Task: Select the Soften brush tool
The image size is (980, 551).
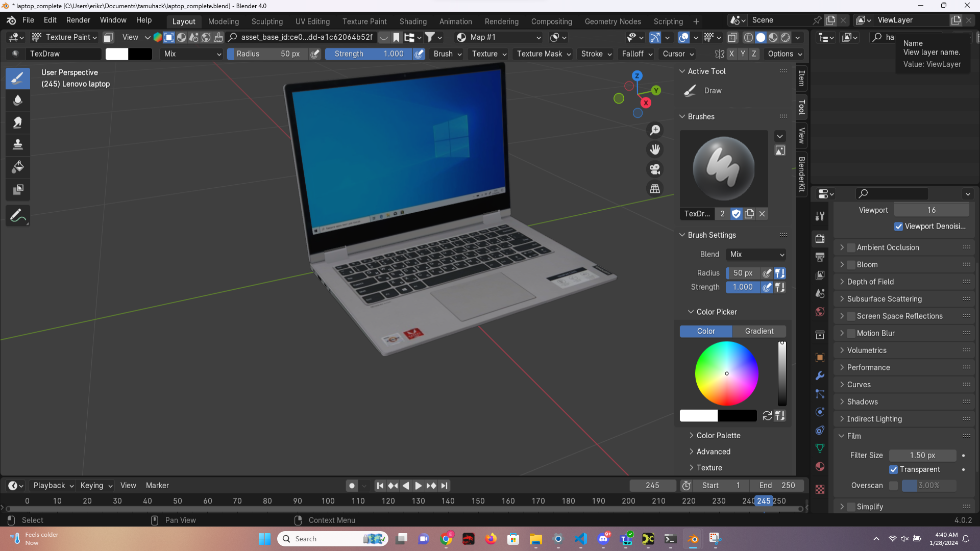Action: pyautogui.click(x=18, y=101)
